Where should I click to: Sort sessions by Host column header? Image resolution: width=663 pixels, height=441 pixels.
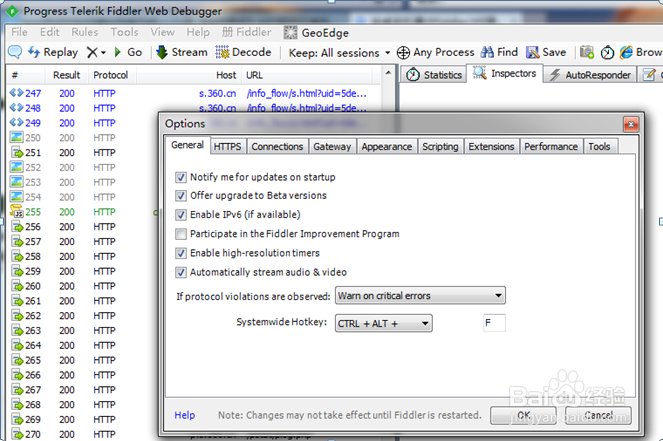[x=188, y=75]
